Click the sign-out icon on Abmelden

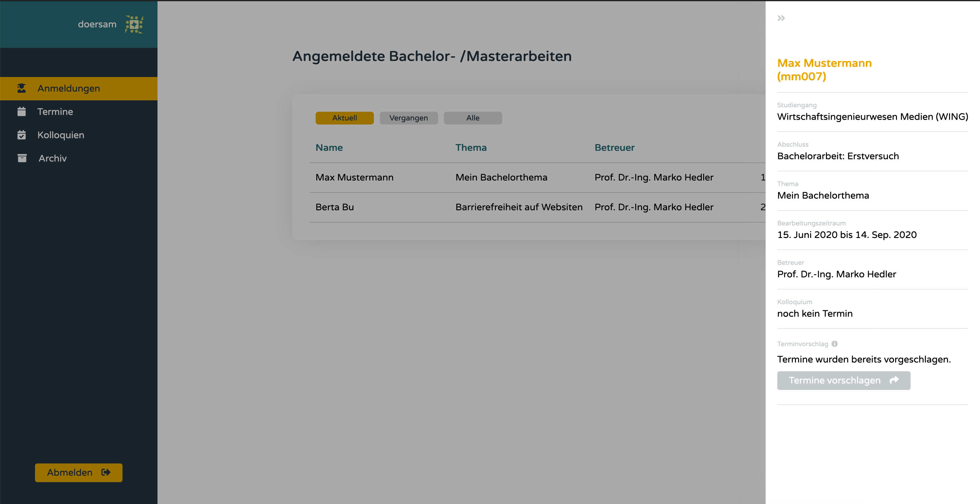pyautogui.click(x=106, y=473)
